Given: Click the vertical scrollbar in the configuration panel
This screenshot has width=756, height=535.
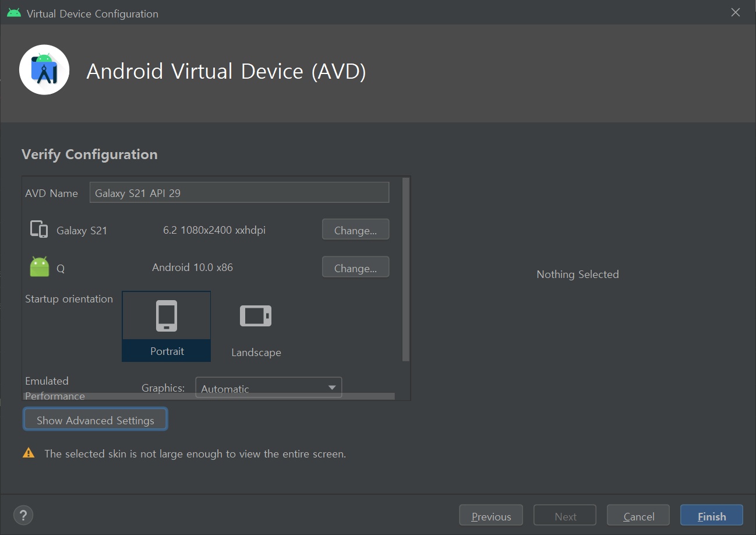Looking at the screenshot, I should click(406, 268).
